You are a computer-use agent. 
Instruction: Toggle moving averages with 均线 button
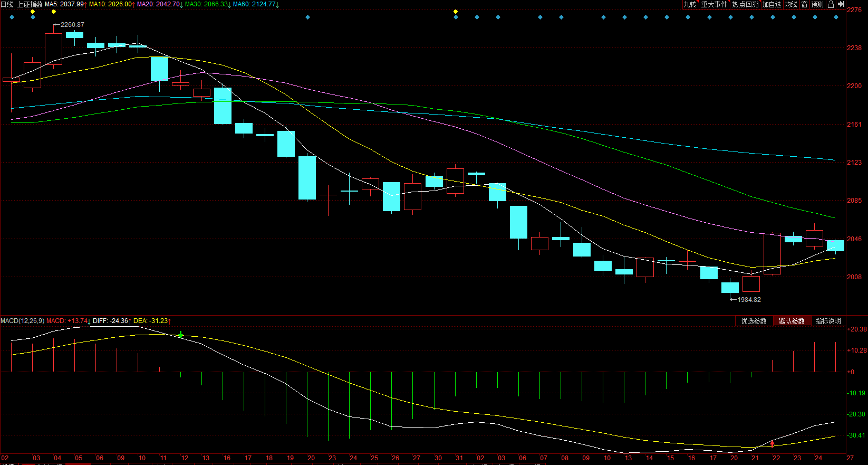pos(791,4)
